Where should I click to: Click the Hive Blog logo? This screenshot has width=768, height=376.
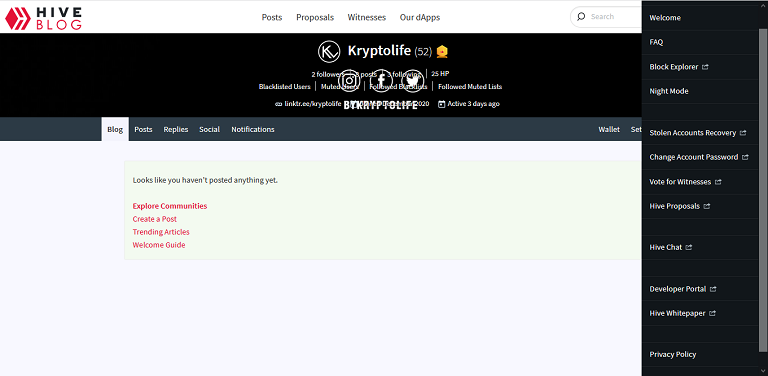(x=43, y=18)
